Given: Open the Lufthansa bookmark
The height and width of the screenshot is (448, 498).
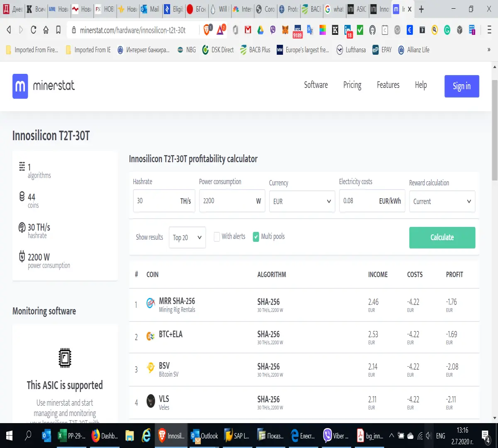Looking at the screenshot, I should coord(351,50).
